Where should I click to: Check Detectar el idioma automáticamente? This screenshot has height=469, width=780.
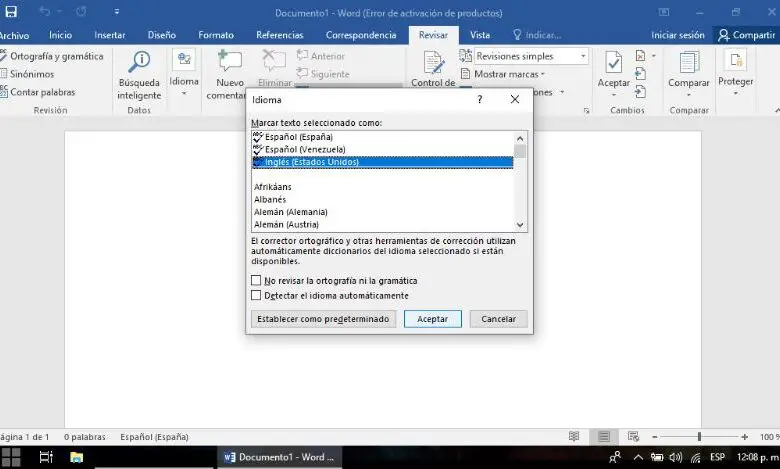pos(256,295)
